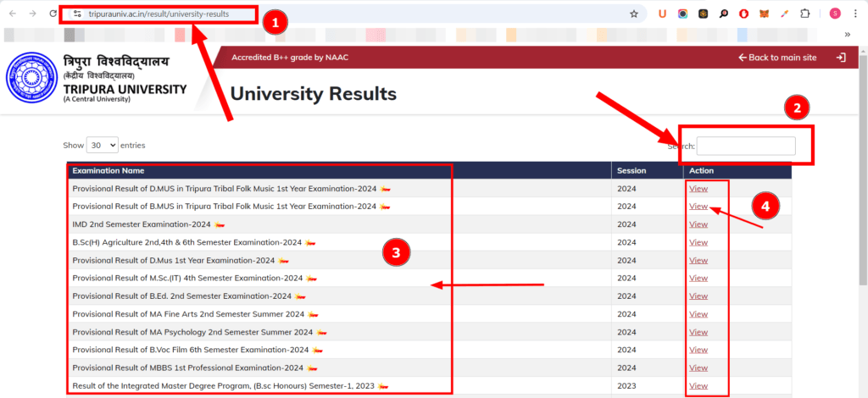Reload the page using the refresh icon

pos(53,14)
